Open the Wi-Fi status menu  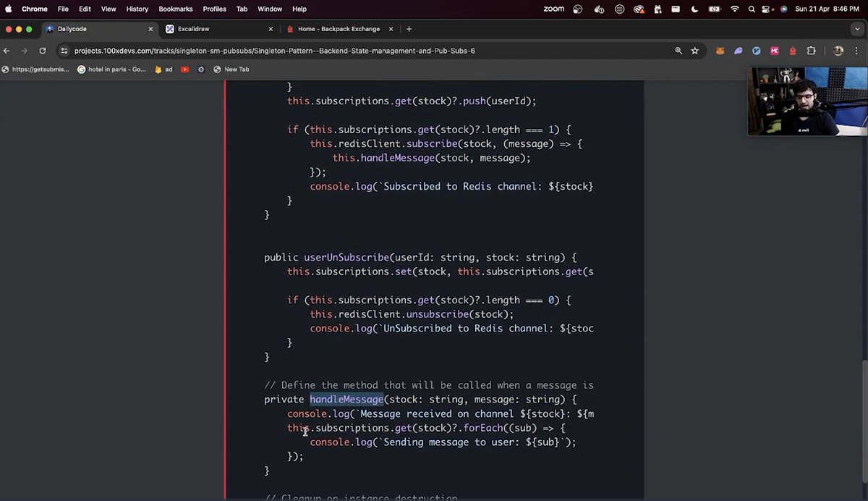(735, 9)
